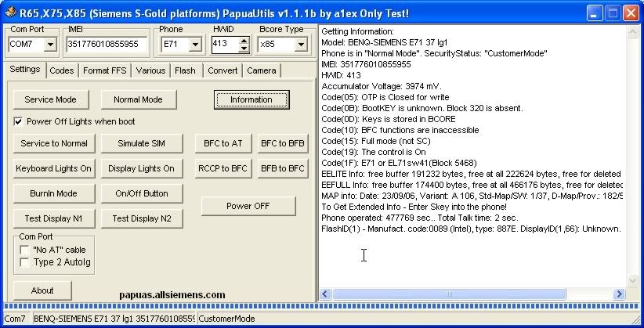
Task: Click the Simulate SIM button
Action: pos(142,144)
